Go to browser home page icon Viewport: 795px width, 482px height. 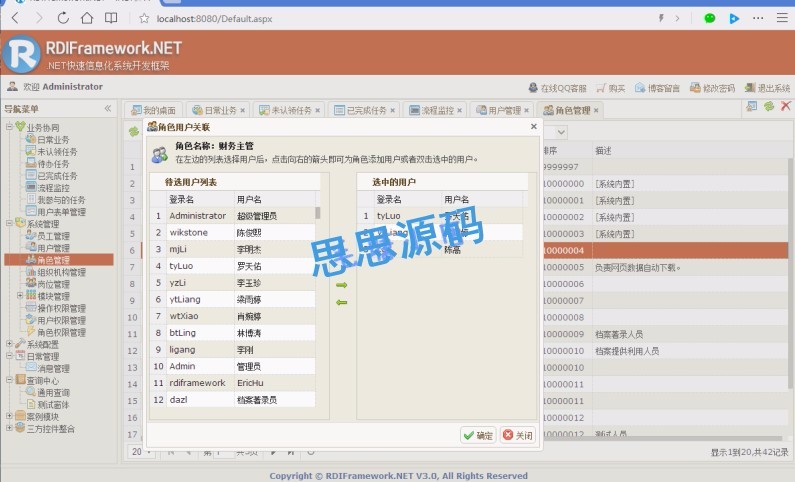[87, 18]
